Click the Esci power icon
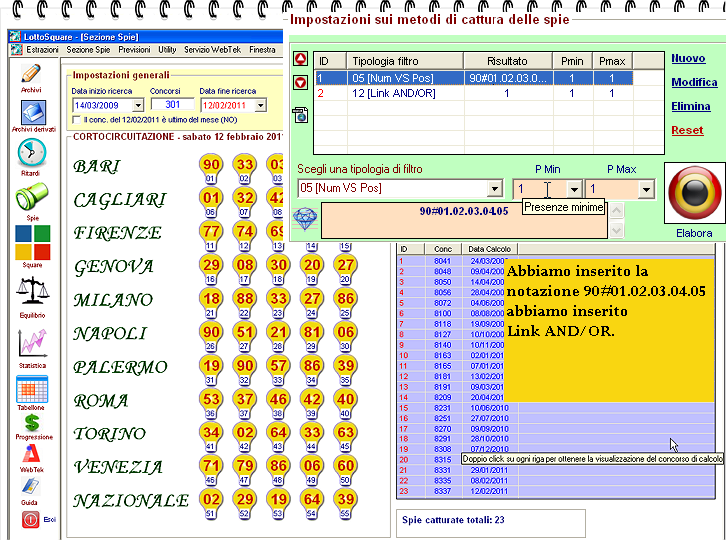Viewport: 726px width, 540px height. 30,519
